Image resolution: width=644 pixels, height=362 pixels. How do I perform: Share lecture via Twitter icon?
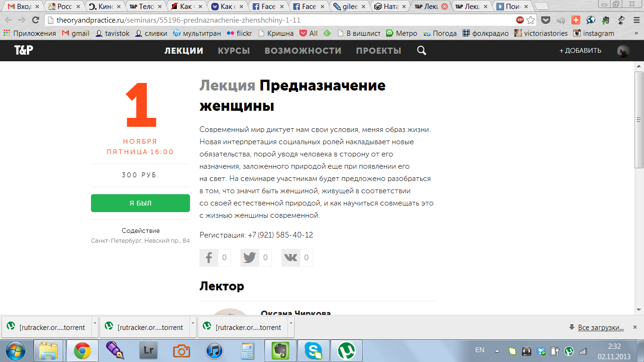click(x=249, y=258)
